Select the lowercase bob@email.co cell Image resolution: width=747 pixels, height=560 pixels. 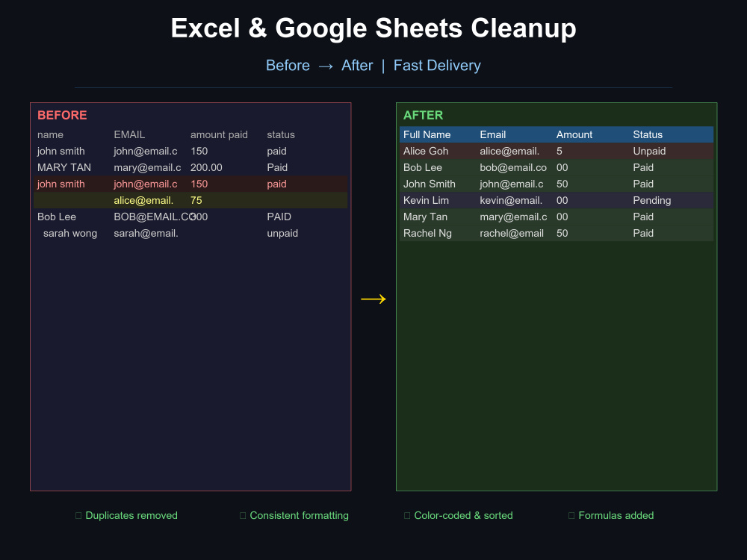(x=513, y=167)
